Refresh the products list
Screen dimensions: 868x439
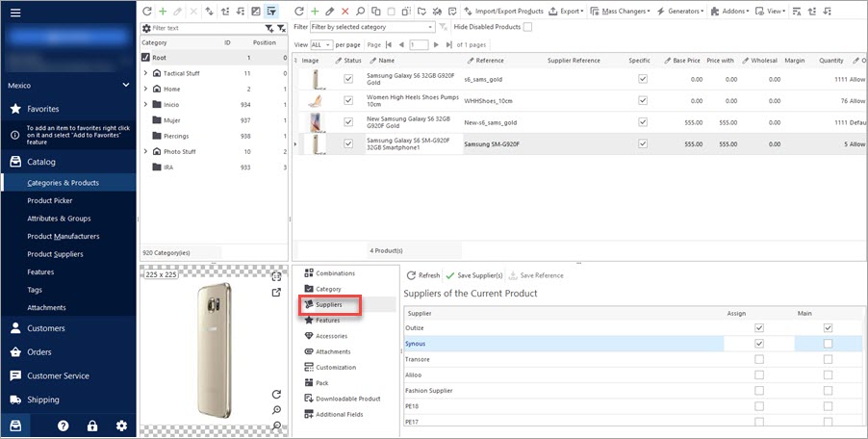(x=299, y=12)
